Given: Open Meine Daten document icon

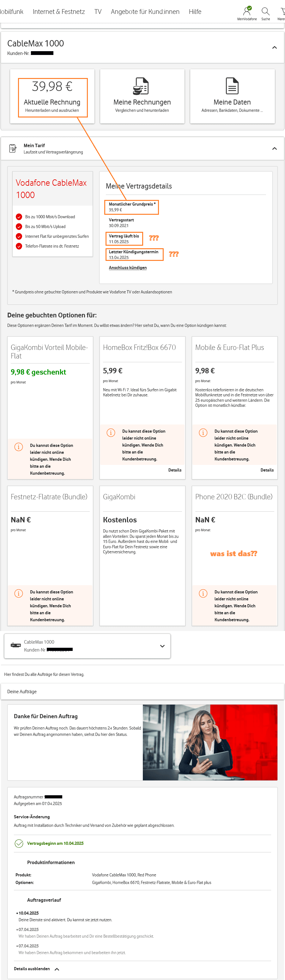Looking at the screenshot, I should (x=232, y=86).
